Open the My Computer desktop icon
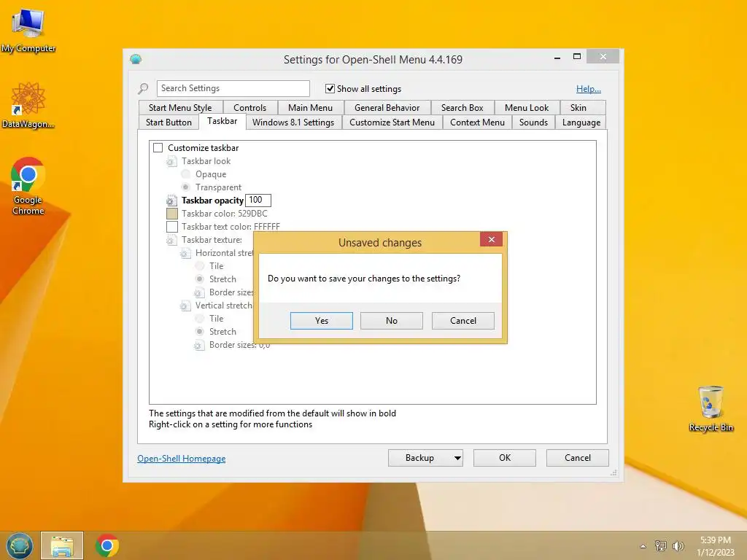The width and height of the screenshot is (747, 560). click(28, 31)
